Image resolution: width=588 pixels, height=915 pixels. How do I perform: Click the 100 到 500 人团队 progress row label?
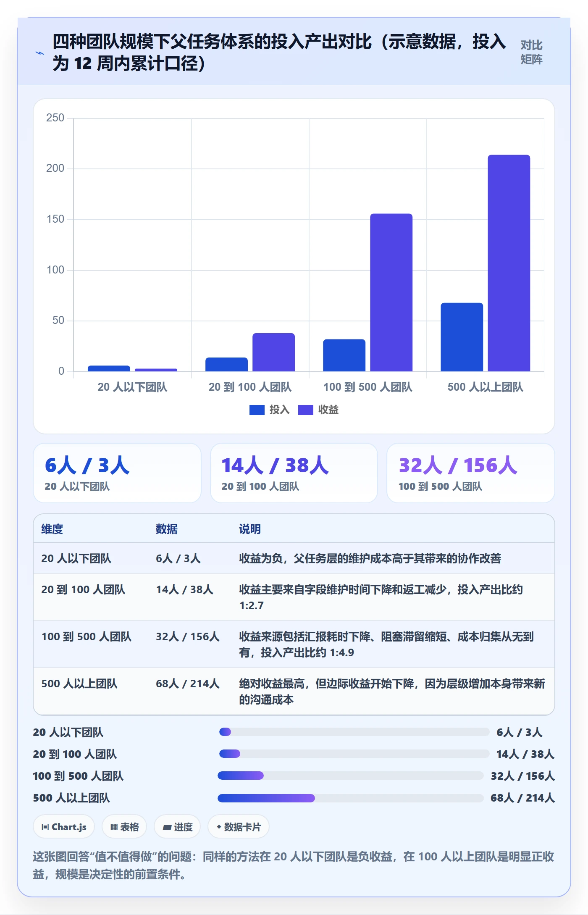click(x=78, y=776)
